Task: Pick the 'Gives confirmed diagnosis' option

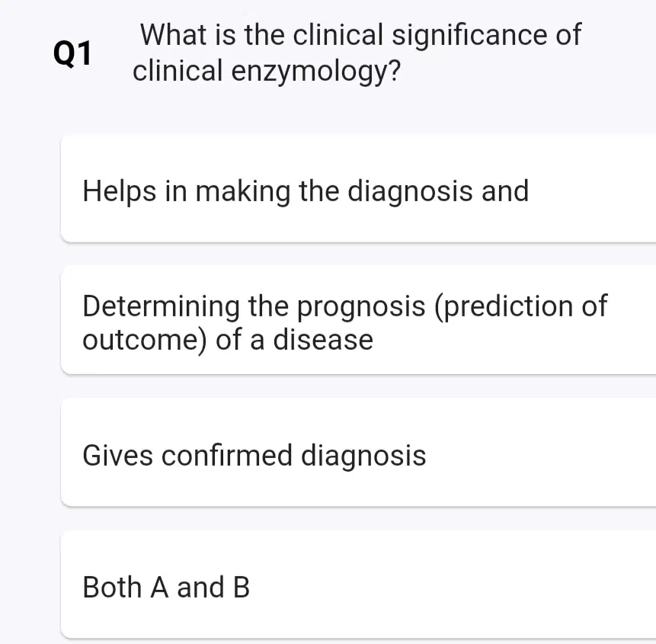Action: (x=358, y=453)
